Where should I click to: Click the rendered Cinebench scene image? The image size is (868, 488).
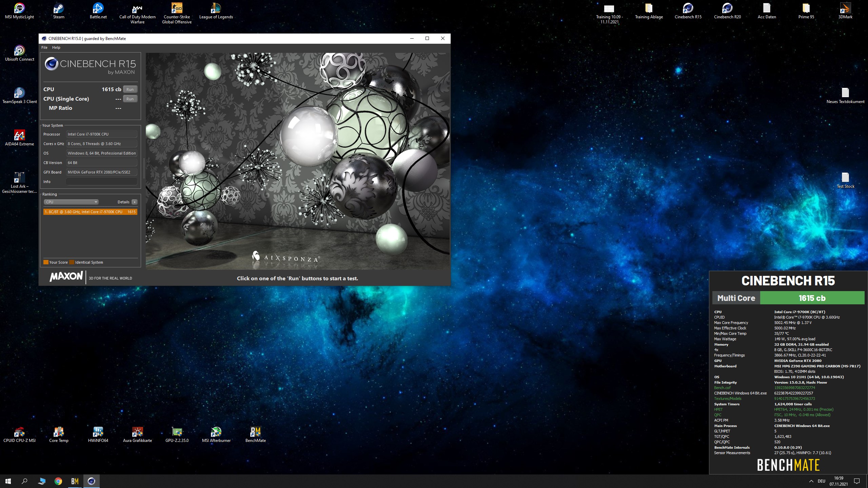[298, 161]
